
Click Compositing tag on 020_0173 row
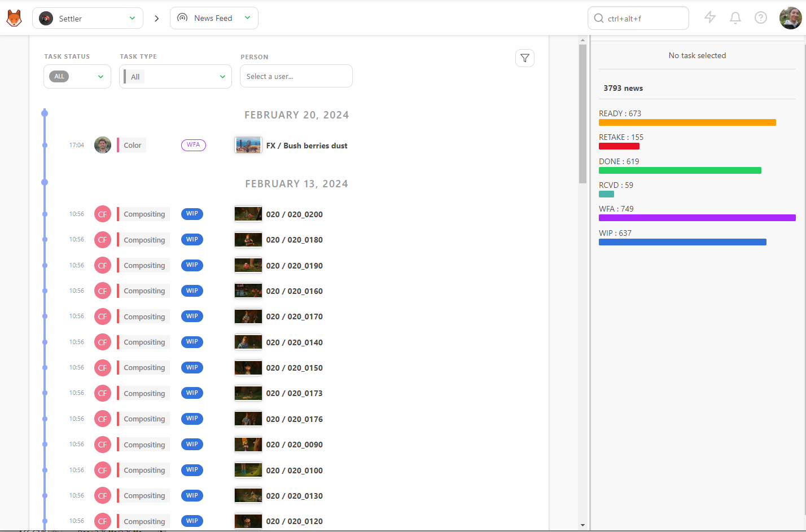pyautogui.click(x=144, y=393)
